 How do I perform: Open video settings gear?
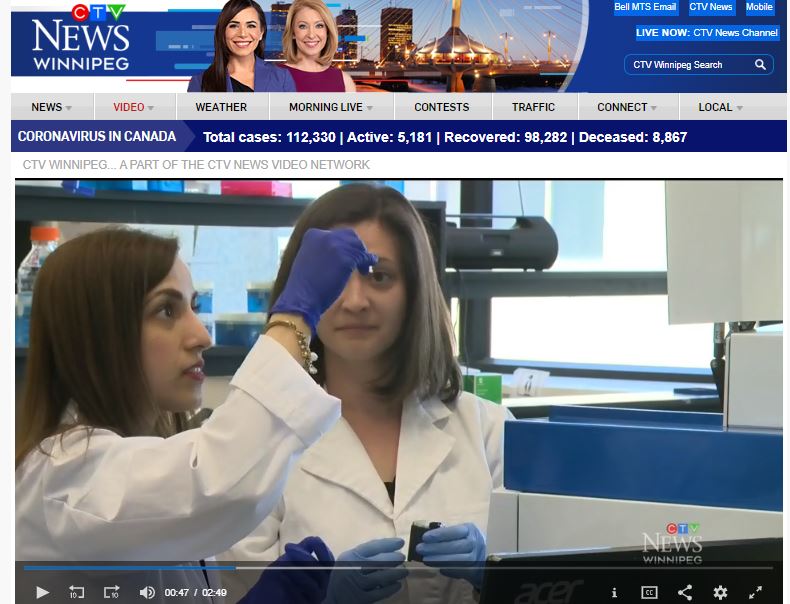click(720, 592)
